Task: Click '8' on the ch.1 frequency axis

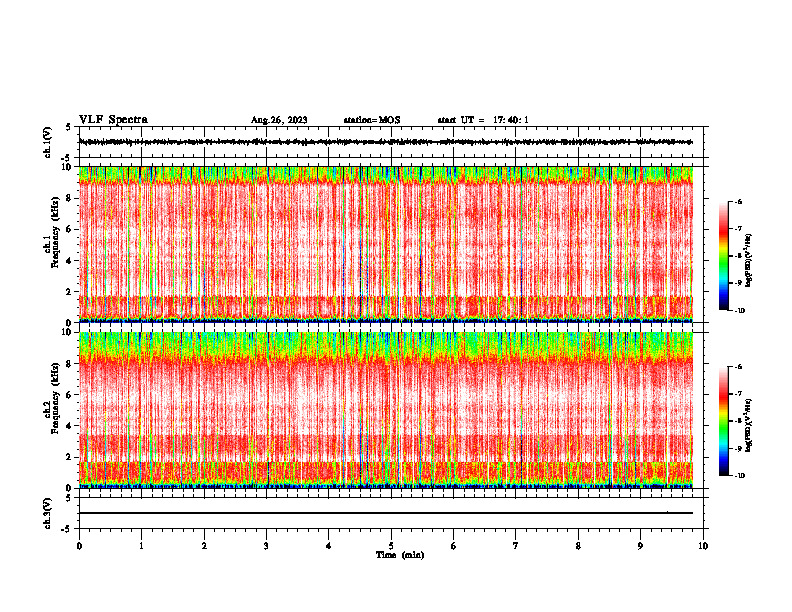Action: coord(69,198)
